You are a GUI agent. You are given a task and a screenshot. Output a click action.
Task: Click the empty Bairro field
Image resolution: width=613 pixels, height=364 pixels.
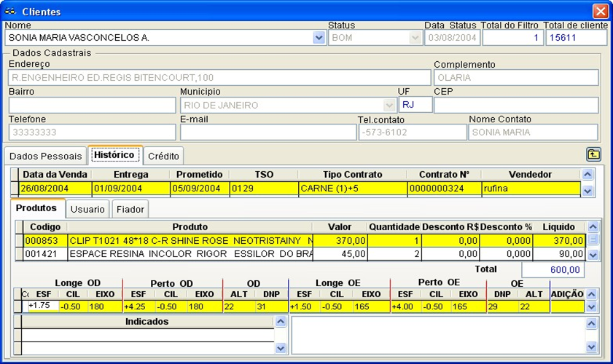[93, 105]
